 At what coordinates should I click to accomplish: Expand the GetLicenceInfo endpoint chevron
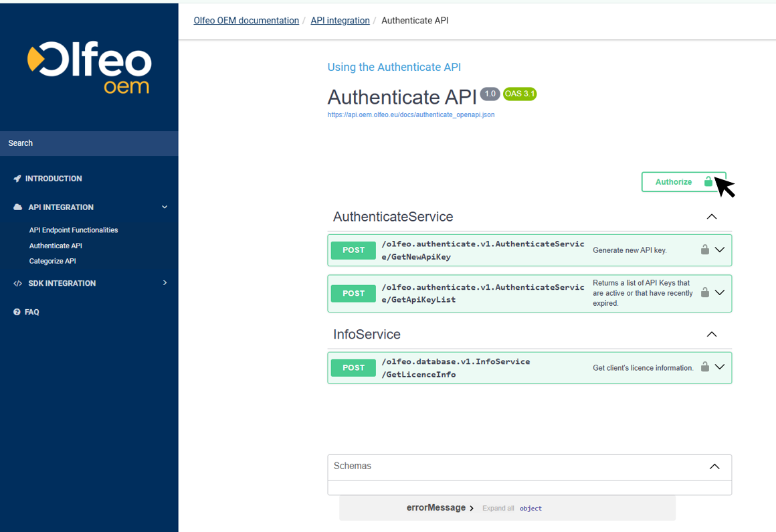click(720, 367)
